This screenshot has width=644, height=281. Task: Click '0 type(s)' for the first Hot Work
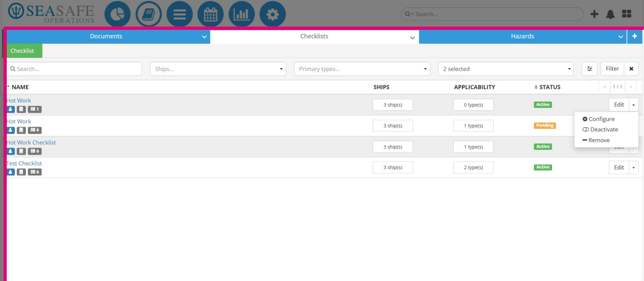[473, 105]
